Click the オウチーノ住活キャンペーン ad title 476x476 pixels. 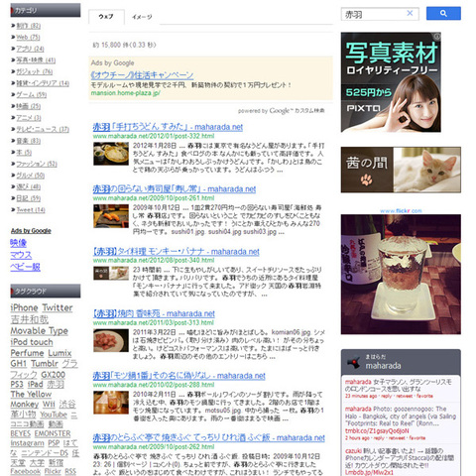click(x=142, y=75)
